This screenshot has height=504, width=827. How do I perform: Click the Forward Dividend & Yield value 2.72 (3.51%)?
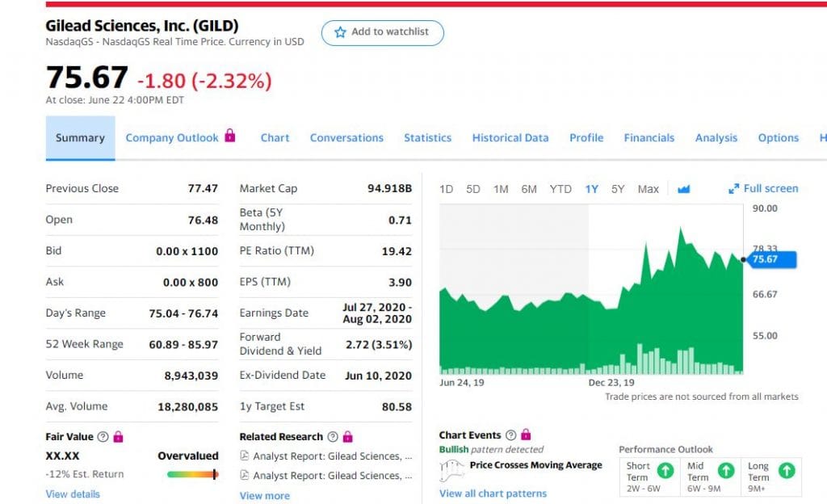point(379,344)
